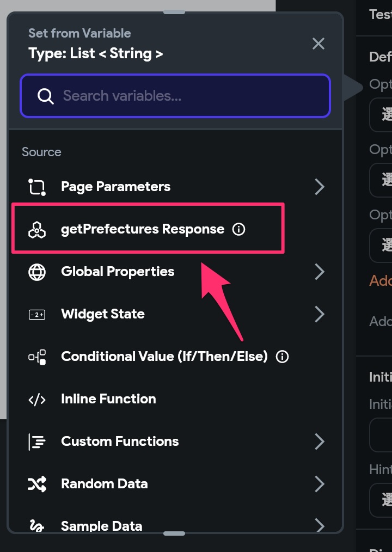Click the Custom Functions icon

click(37, 441)
